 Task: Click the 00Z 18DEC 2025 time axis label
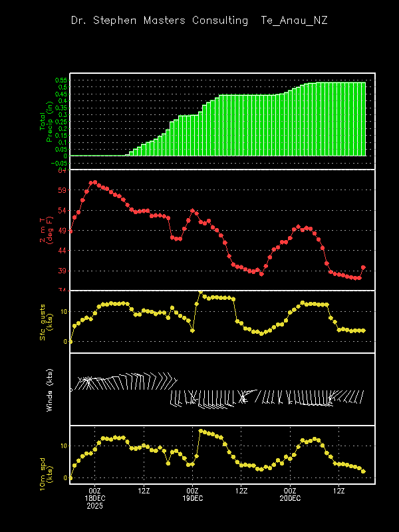coord(94,498)
